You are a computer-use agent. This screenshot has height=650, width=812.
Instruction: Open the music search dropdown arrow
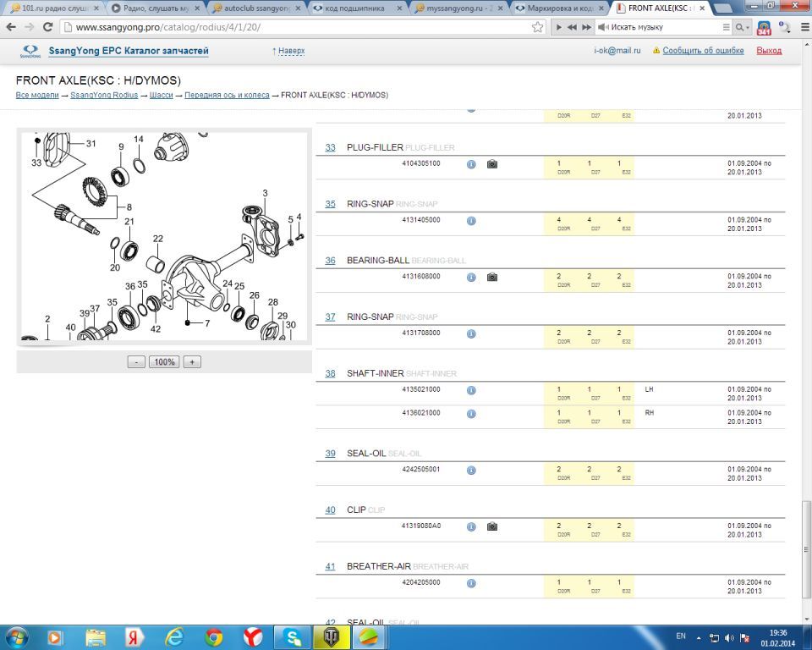pos(747,27)
